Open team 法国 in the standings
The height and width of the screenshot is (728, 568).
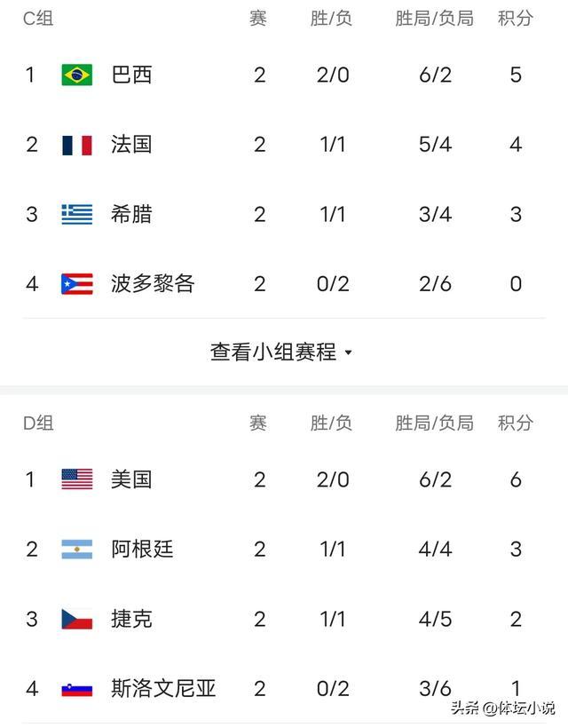coord(131,145)
